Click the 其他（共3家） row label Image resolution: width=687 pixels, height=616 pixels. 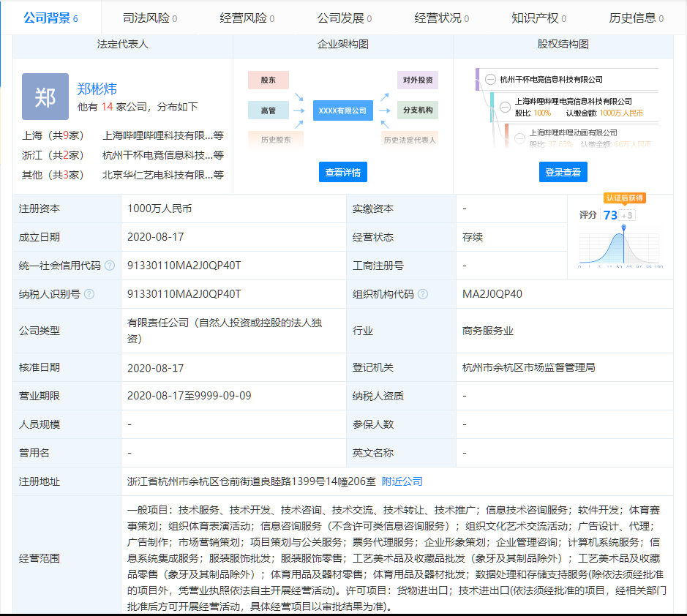(x=53, y=175)
